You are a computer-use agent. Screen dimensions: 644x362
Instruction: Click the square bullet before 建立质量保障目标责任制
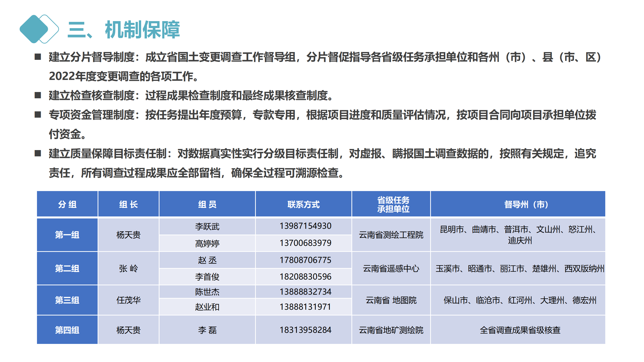point(38,153)
